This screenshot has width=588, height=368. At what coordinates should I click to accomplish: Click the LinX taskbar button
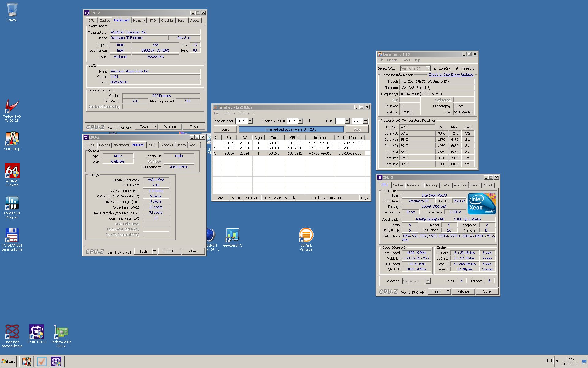(x=42, y=362)
